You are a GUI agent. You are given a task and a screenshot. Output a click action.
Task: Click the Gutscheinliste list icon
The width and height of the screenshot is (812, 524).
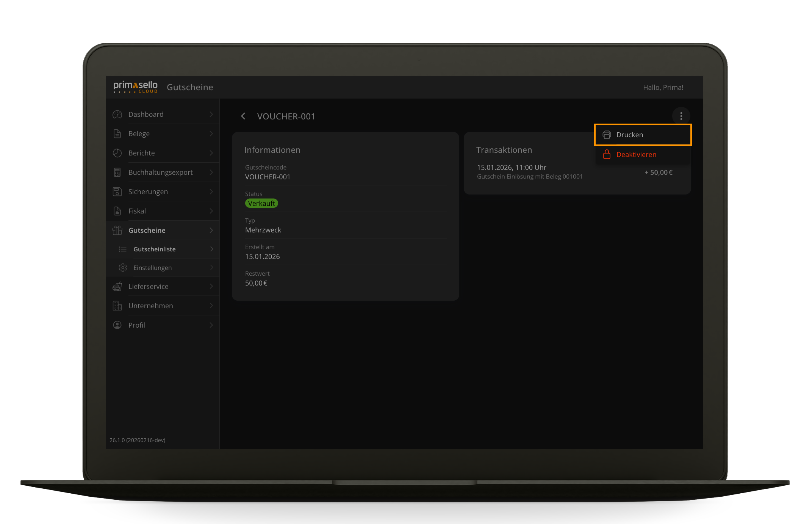point(123,249)
